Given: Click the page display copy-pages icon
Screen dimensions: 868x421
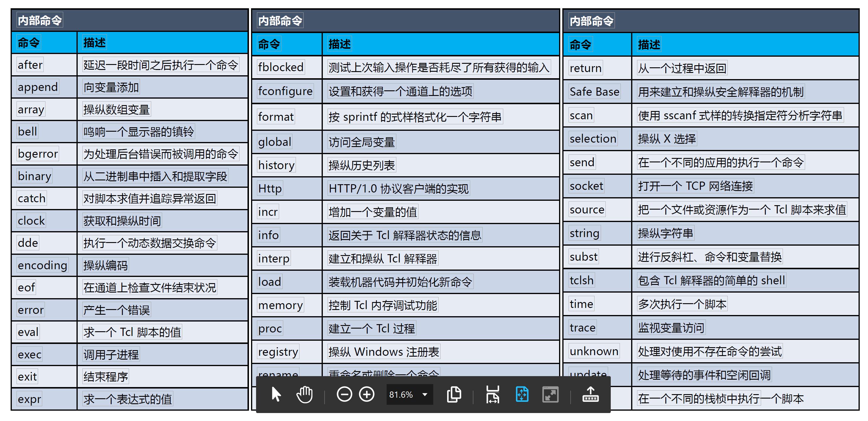Looking at the screenshot, I should click(454, 394).
